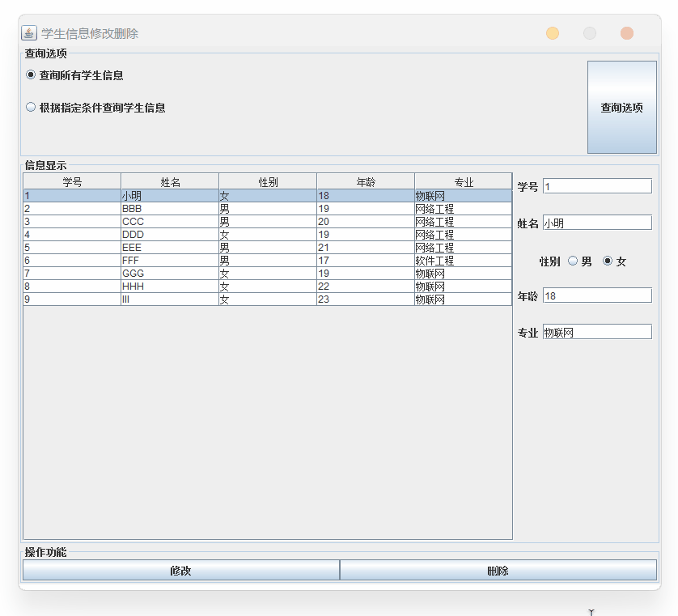Click the 学号 cell with value 3
The image size is (678, 616).
[72, 222]
